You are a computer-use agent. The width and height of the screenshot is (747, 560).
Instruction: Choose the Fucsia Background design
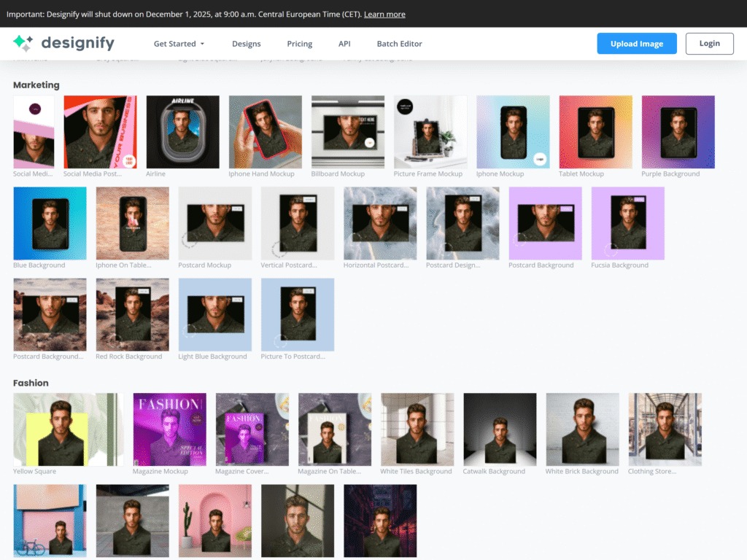click(627, 223)
